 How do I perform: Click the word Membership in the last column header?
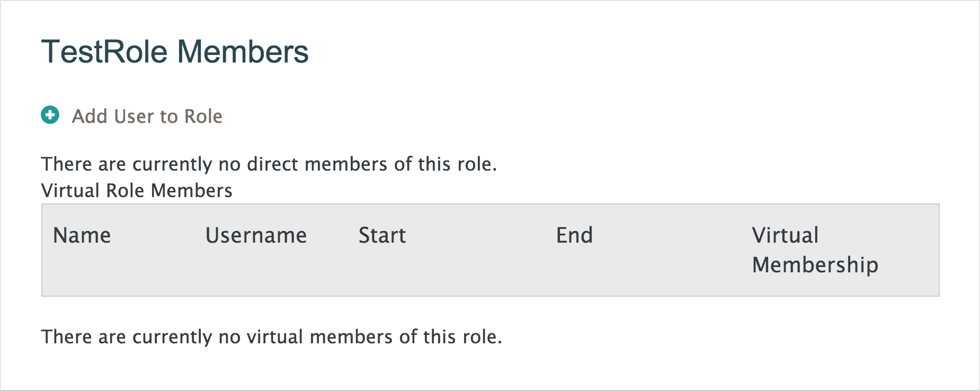(x=815, y=265)
